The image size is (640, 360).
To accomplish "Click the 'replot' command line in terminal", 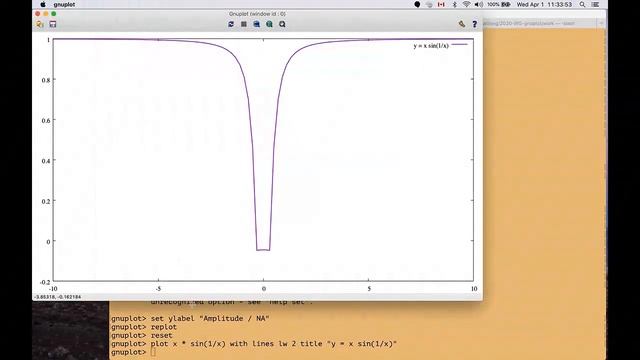I will tap(144, 327).
